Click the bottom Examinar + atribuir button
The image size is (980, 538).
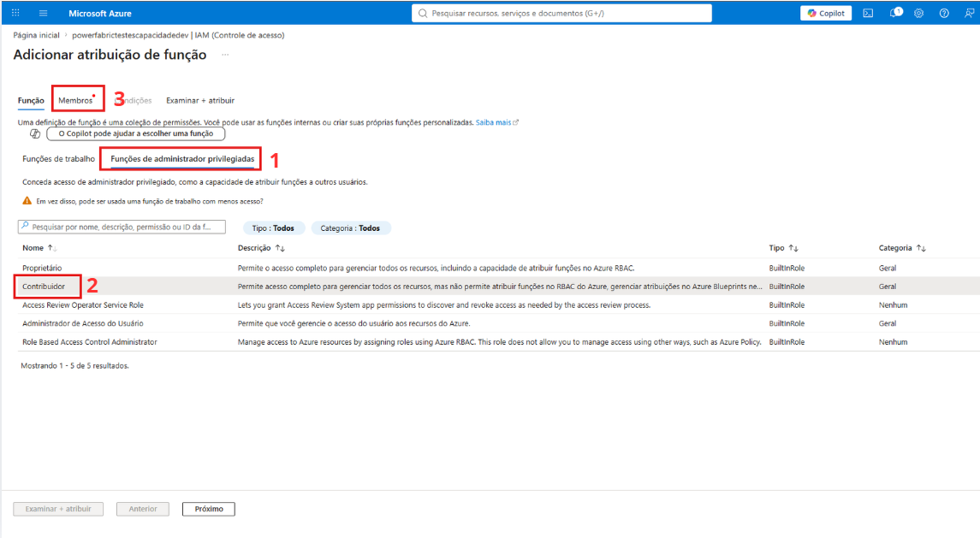coord(58,509)
